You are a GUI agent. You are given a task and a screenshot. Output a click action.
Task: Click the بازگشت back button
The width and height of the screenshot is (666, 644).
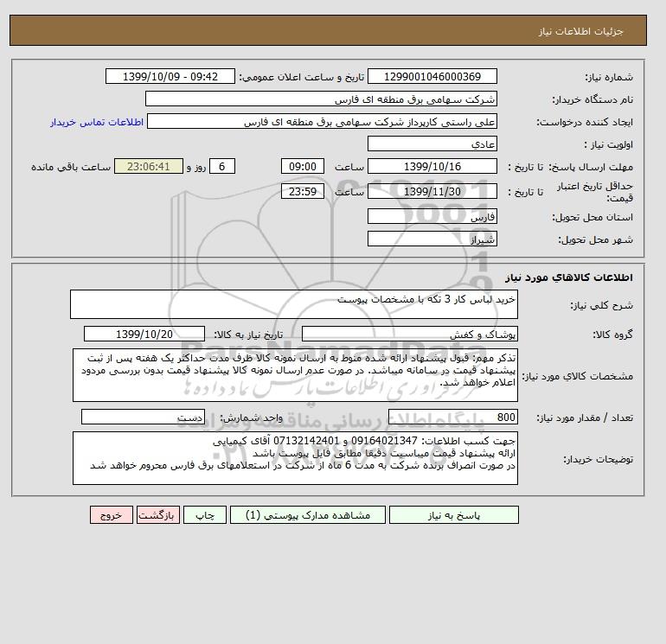tap(158, 515)
